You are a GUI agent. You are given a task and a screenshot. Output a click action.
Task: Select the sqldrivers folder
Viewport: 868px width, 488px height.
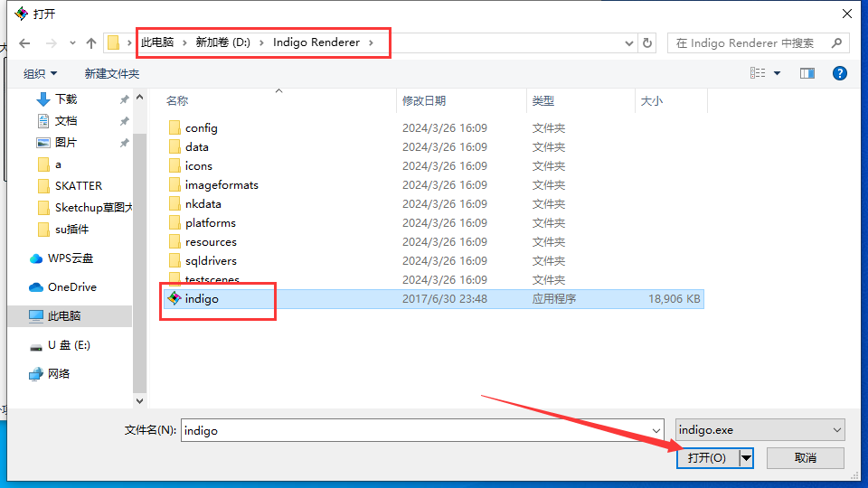coord(211,260)
